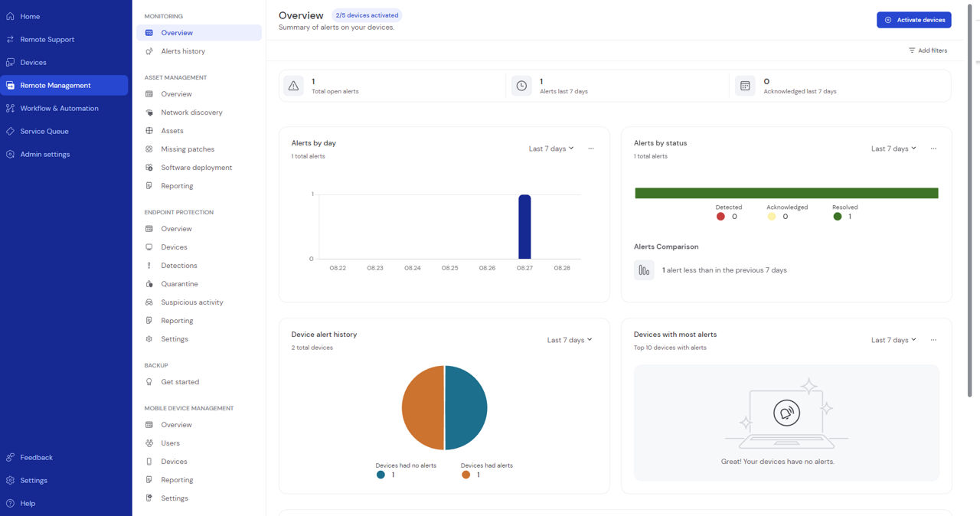Image resolution: width=980 pixels, height=516 pixels.
Task: Click the Alerts Comparison bar chart icon
Action: click(644, 270)
